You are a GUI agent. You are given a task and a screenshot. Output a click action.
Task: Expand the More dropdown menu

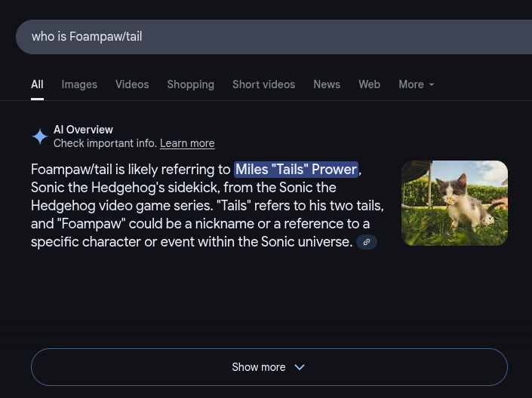417,84
